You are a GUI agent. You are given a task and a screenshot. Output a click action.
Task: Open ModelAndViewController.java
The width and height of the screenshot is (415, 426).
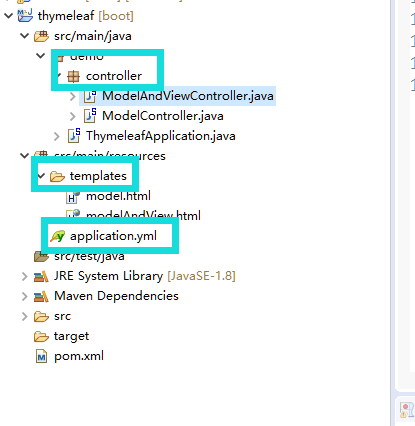pos(188,96)
